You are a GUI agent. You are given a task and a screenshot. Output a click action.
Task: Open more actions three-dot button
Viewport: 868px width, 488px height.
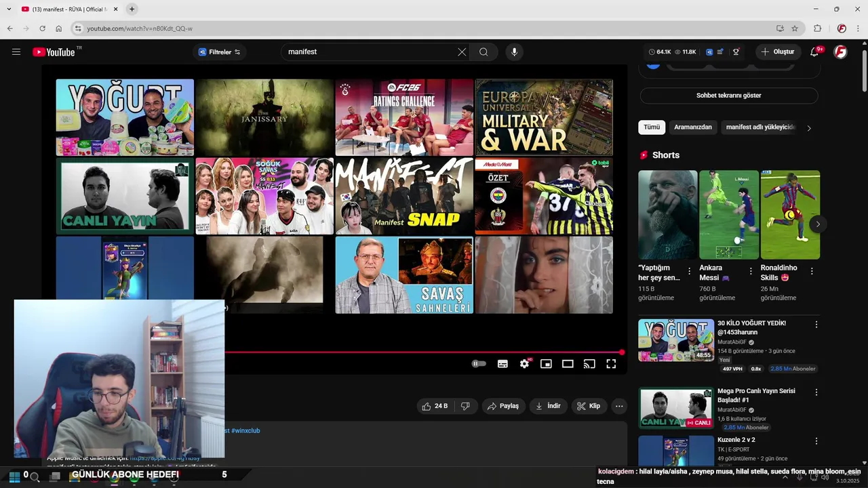(x=618, y=406)
